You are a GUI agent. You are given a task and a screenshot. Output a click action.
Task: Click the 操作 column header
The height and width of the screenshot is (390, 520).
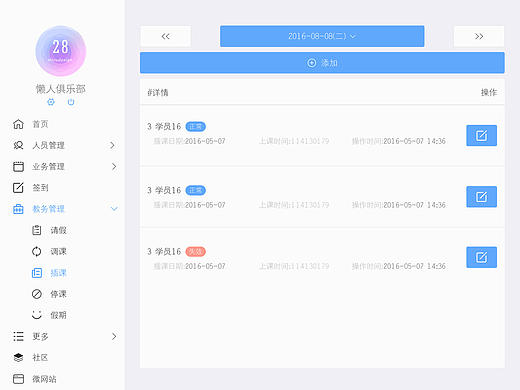point(489,92)
